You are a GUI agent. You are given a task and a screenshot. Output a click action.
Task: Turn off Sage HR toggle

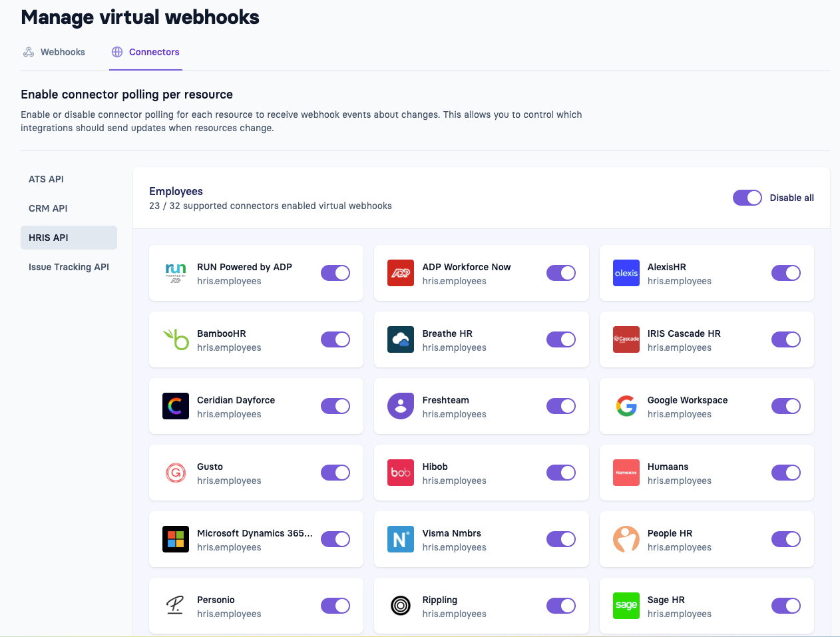(786, 606)
